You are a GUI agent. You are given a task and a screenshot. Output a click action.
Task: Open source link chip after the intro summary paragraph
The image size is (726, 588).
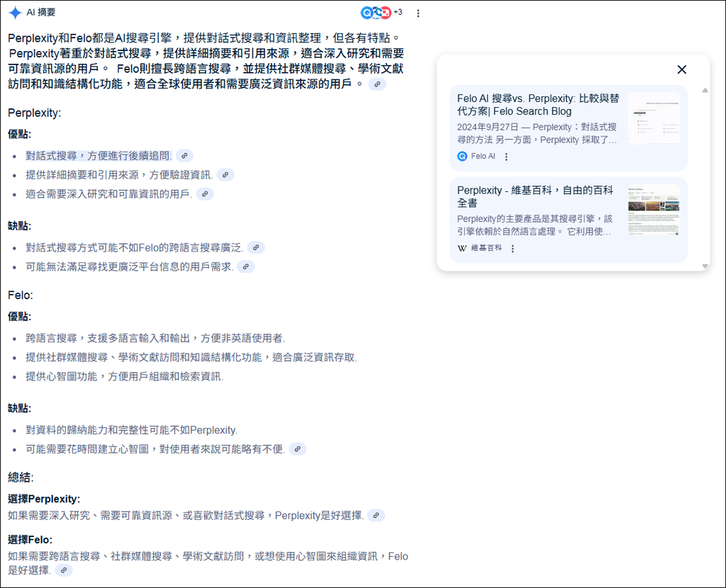pos(377,84)
